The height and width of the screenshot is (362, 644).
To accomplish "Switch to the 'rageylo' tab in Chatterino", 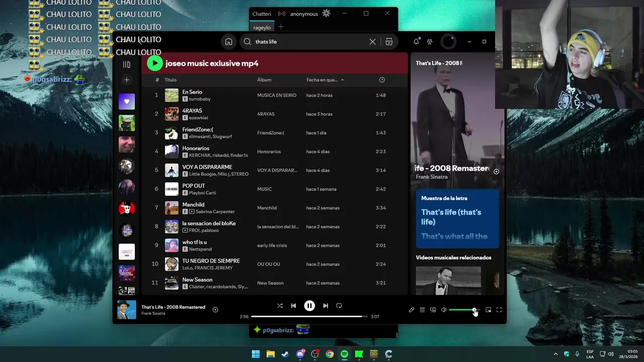I will click(262, 28).
